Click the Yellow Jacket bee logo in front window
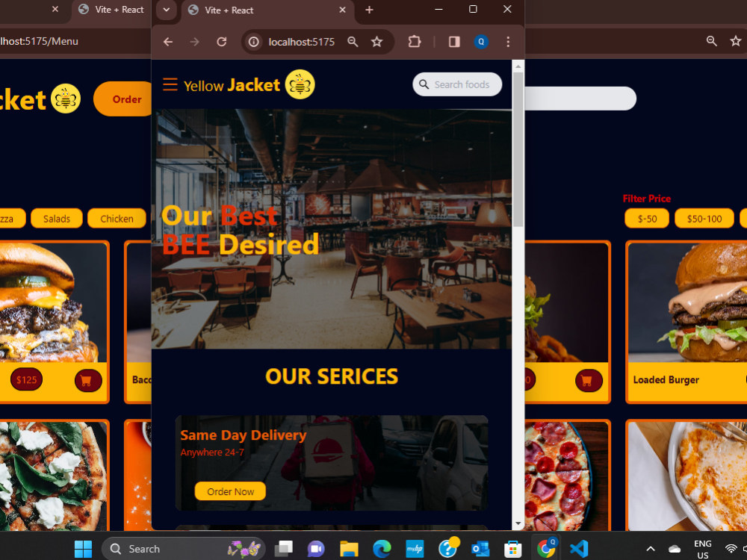The width and height of the screenshot is (747, 560). [x=300, y=84]
